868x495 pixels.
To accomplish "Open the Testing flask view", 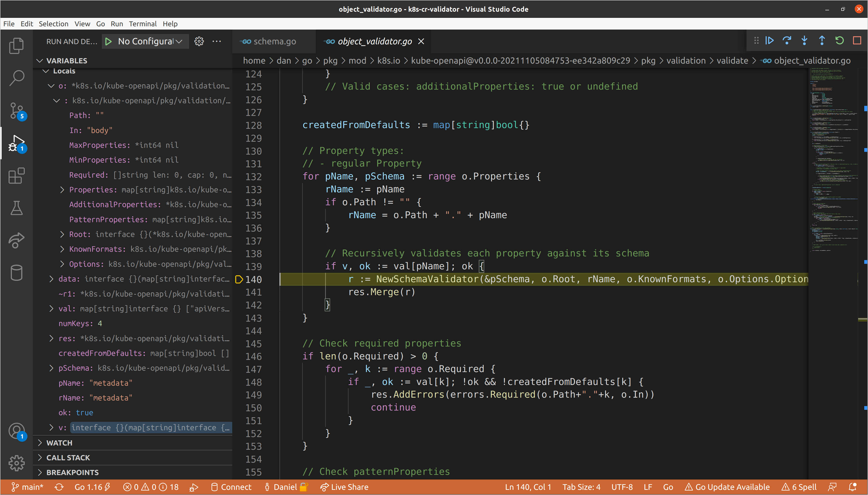I will (x=16, y=208).
